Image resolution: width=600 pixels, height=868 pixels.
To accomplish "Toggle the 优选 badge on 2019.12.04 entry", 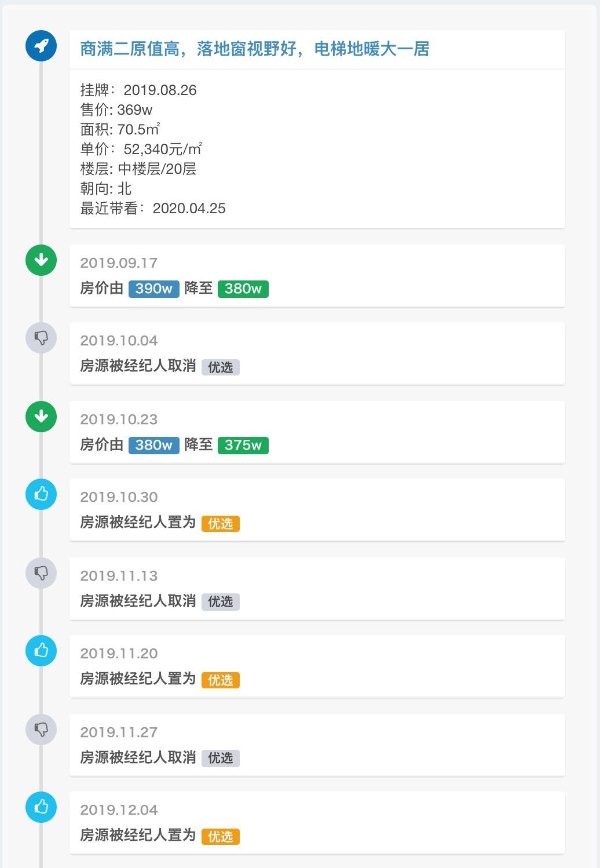I will coord(221,837).
